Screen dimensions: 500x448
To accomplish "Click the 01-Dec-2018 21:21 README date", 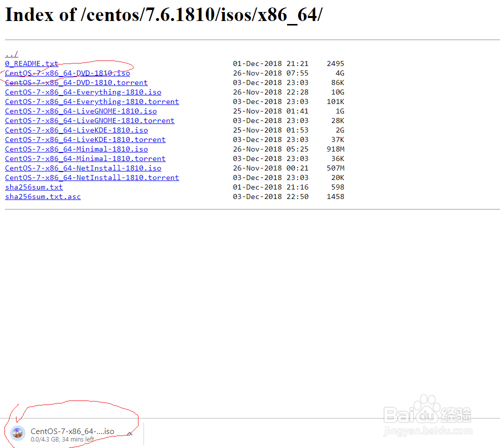I will pos(270,63).
